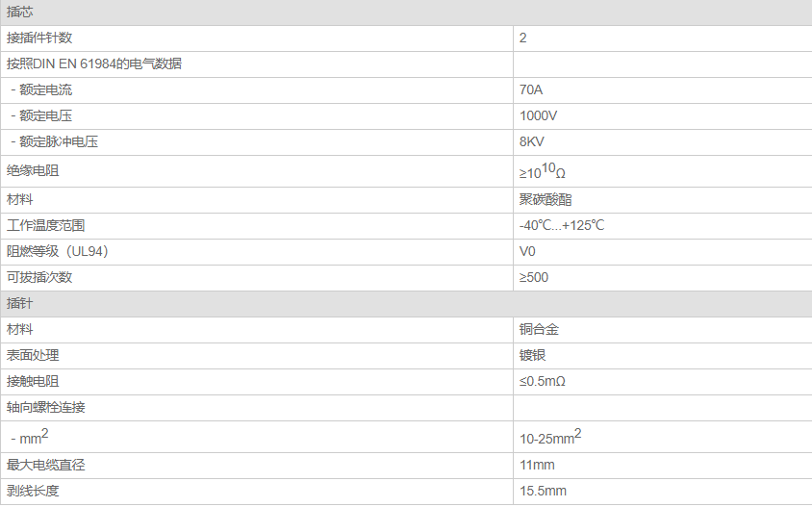Select the 聚碳酸酯 material value

pyautogui.click(x=546, y=199)
